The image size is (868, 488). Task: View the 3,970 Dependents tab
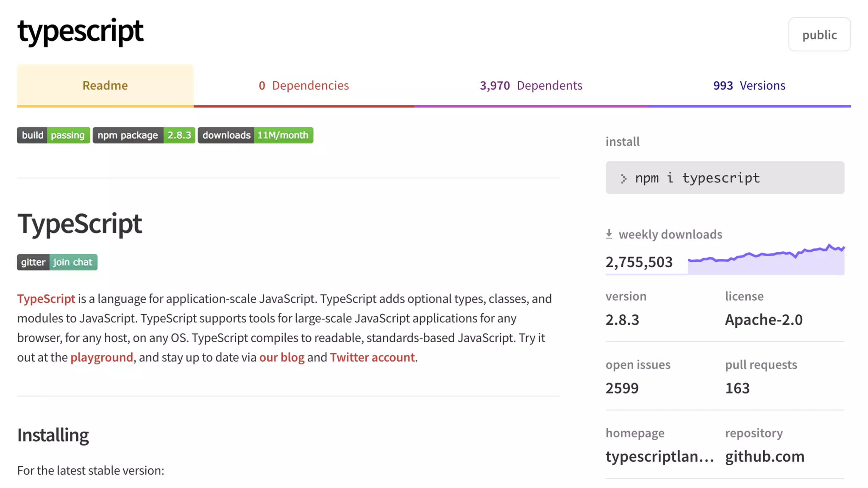531,85
